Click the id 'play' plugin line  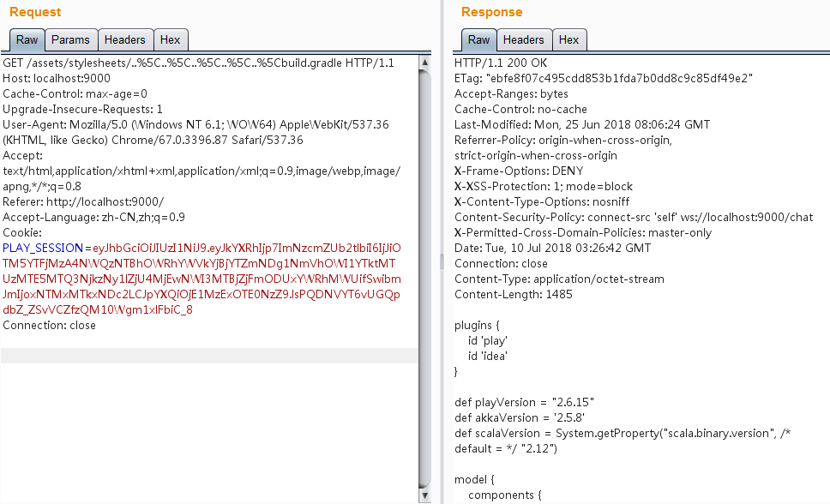click(488, 340)
